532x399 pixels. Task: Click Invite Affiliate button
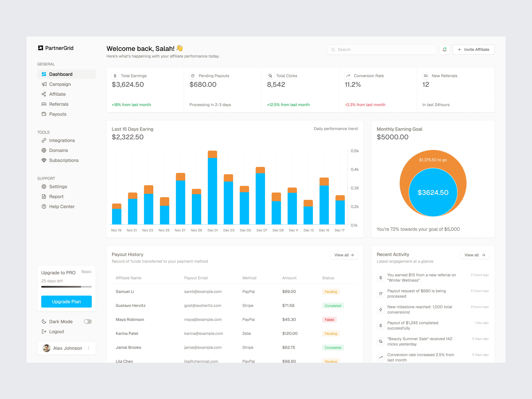tap(473, 49)
